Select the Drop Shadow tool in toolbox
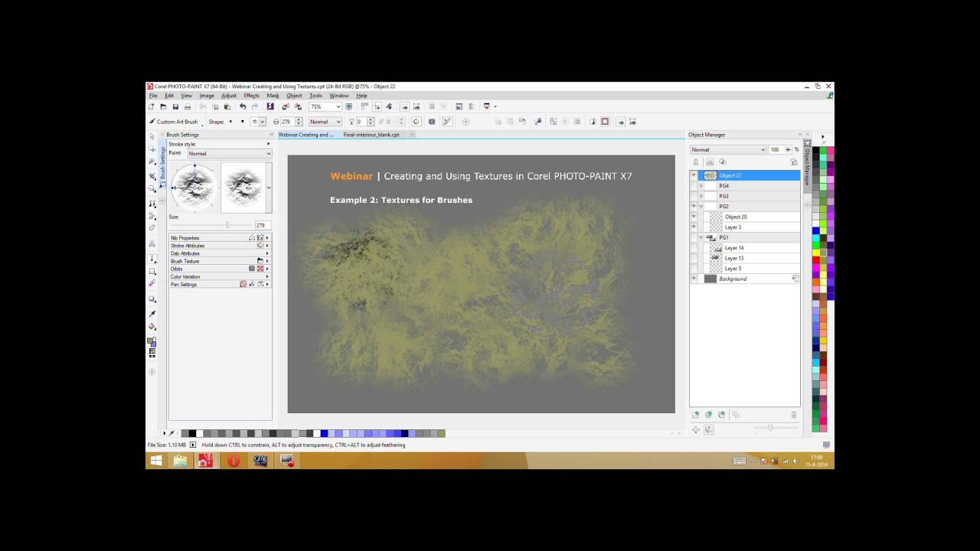980x551 pixels. pyautogui.click(x=152, y=299)
